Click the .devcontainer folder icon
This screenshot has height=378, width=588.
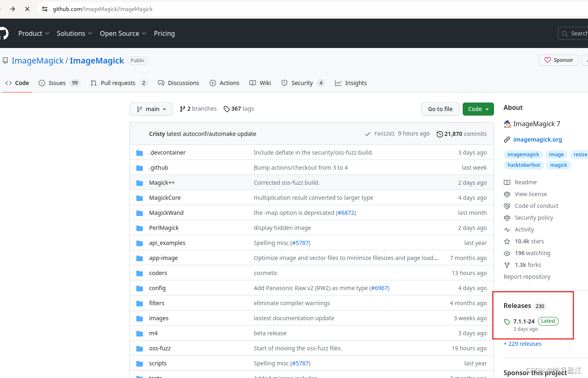click(x=140, y=153)
